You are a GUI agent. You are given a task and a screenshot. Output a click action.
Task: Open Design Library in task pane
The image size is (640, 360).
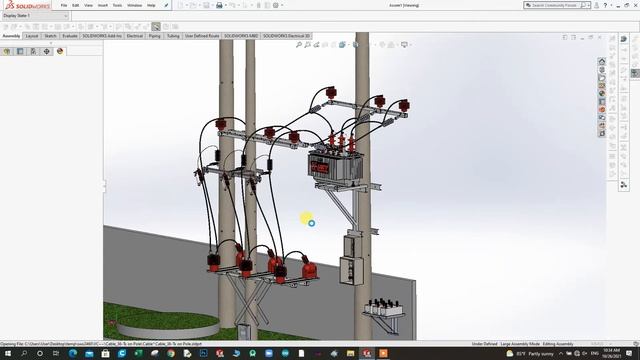602,70
